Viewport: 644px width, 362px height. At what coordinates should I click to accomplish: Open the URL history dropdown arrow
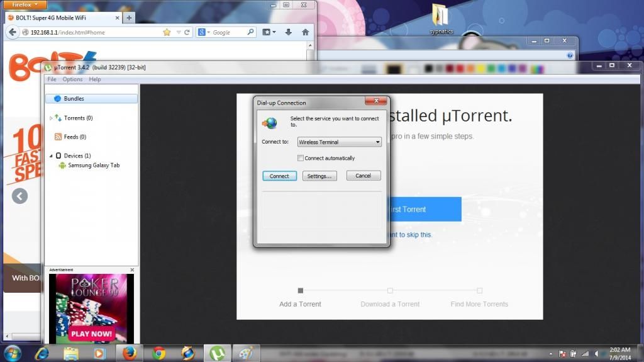click(178, 32)
